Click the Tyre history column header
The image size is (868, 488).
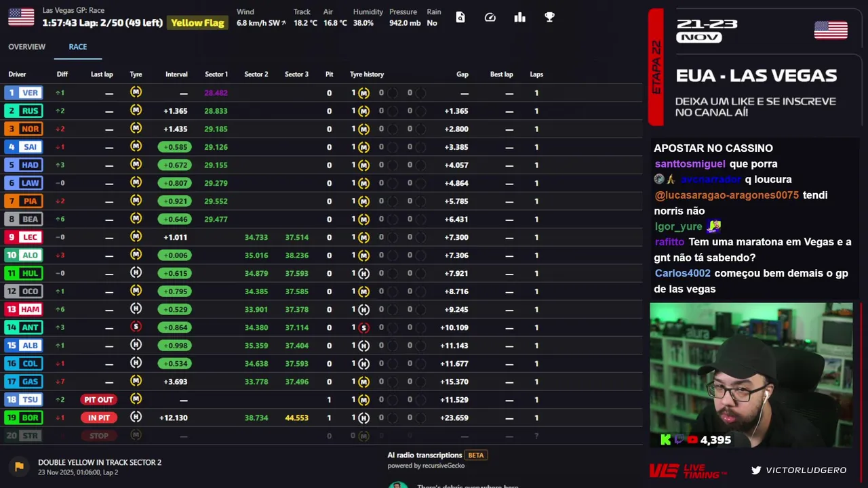(367, 75)
